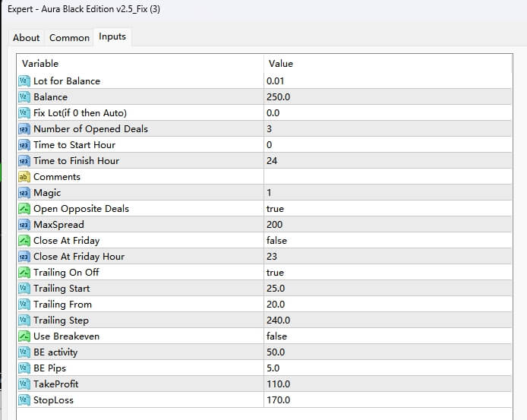The width and height of the screenshot is (527, 420).
Task: Open the Common tab
Action: coord(69,37)
